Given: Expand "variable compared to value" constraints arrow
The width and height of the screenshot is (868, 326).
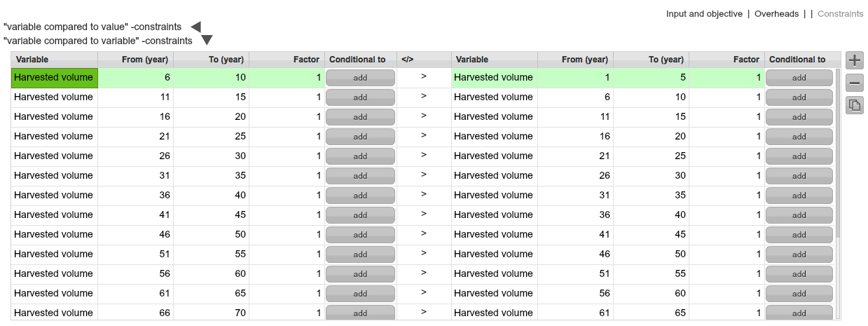Looking at the screenshot, I should pyautogui.click(x=196, y=27).
